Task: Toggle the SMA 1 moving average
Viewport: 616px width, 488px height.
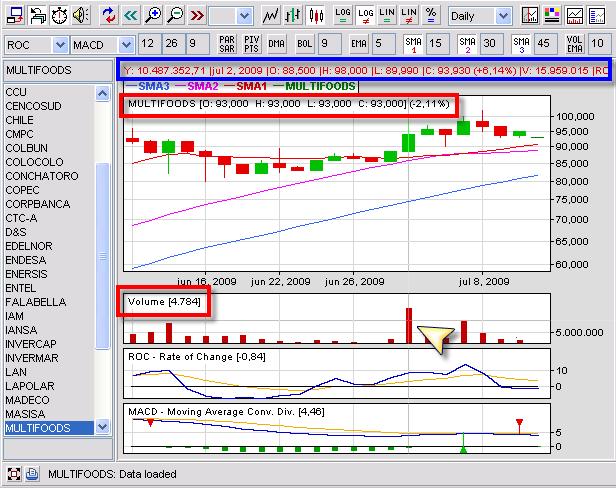Action: (413, 44)
